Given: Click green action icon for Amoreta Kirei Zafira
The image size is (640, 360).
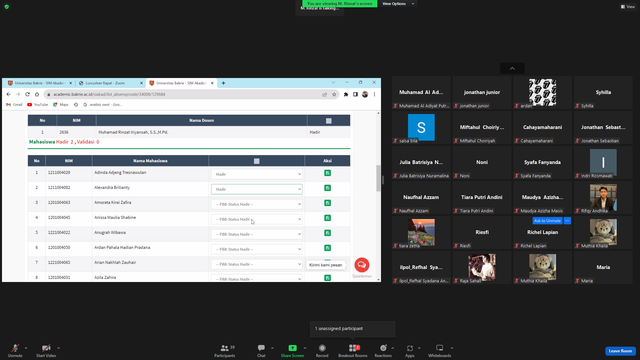Looking at the screenshot, I should click(x=327, y=203).
